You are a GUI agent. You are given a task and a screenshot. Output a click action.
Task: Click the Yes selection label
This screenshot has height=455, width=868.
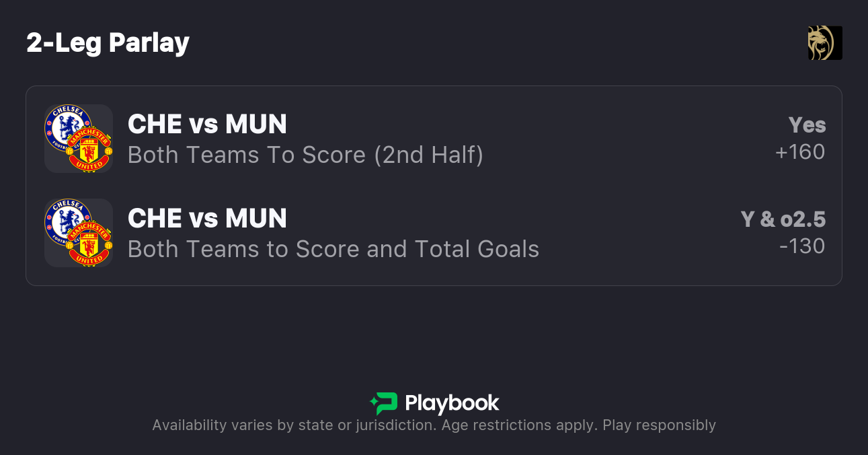pyautogui.click(x=807, y=125)
